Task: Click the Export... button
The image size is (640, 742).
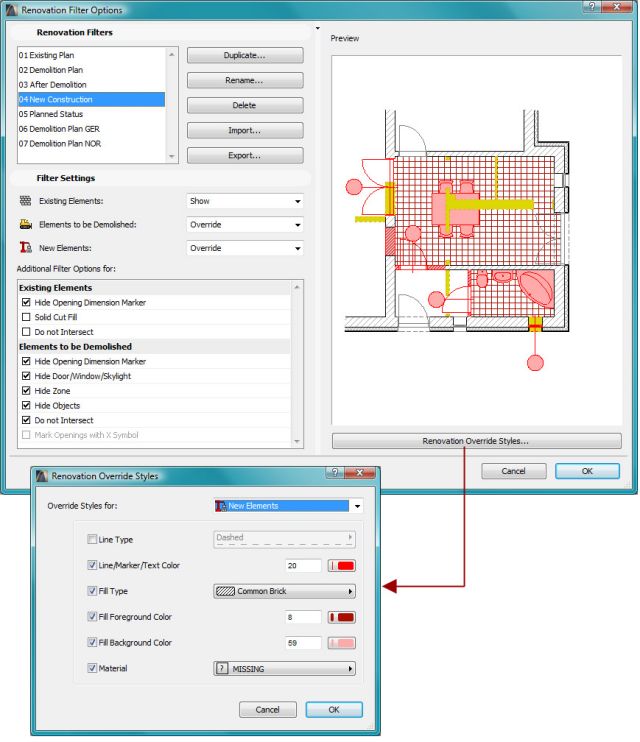Action: pyautogui.click(x=245, y=155)
